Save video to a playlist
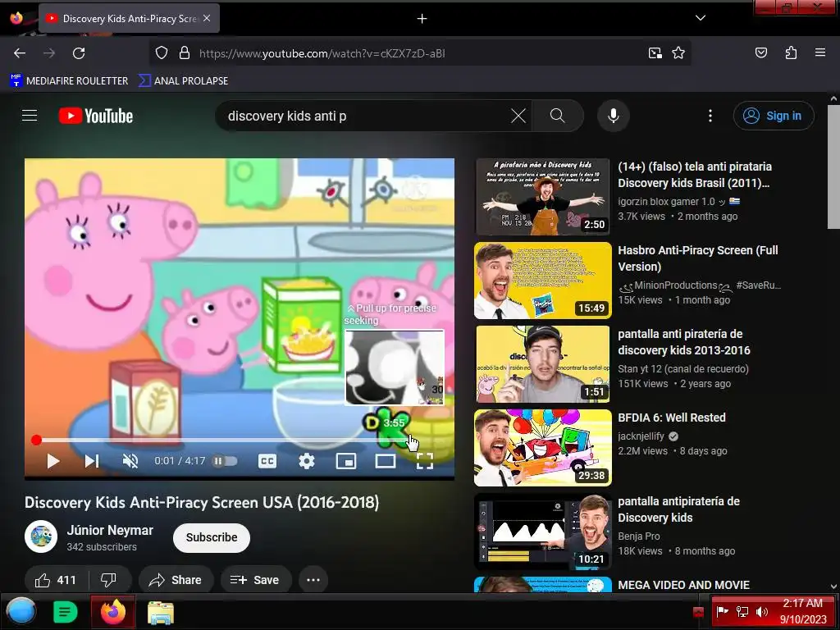The width and height of the screenshot is (840, 630). pyautogui.click(x=256, y=580)
